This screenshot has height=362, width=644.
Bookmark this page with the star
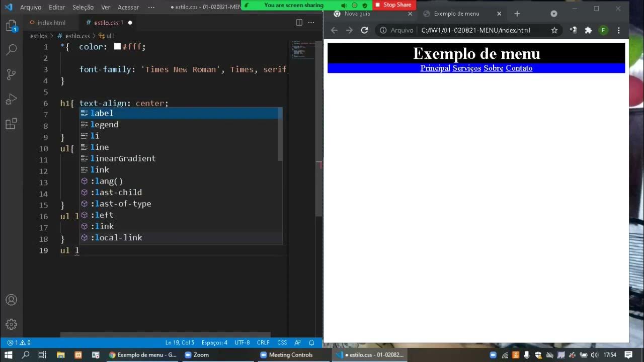pyautogui.click(x=554, y=30)
